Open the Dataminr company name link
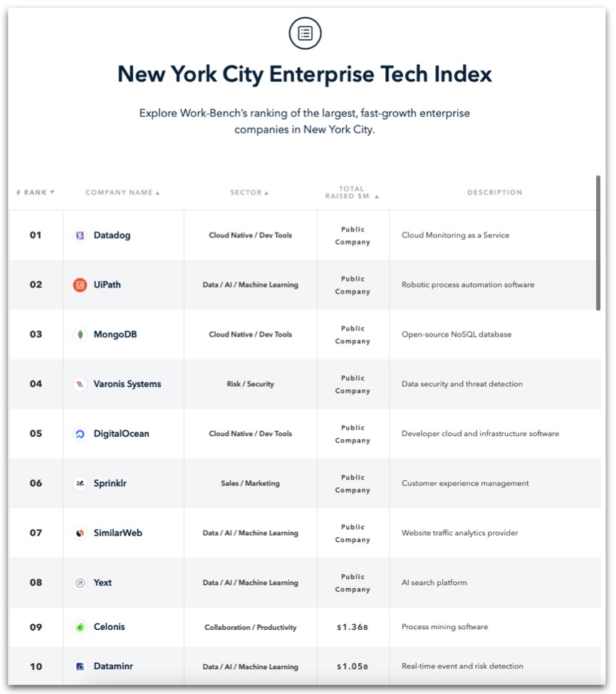The image size is (616, 694). coord(113,666)
